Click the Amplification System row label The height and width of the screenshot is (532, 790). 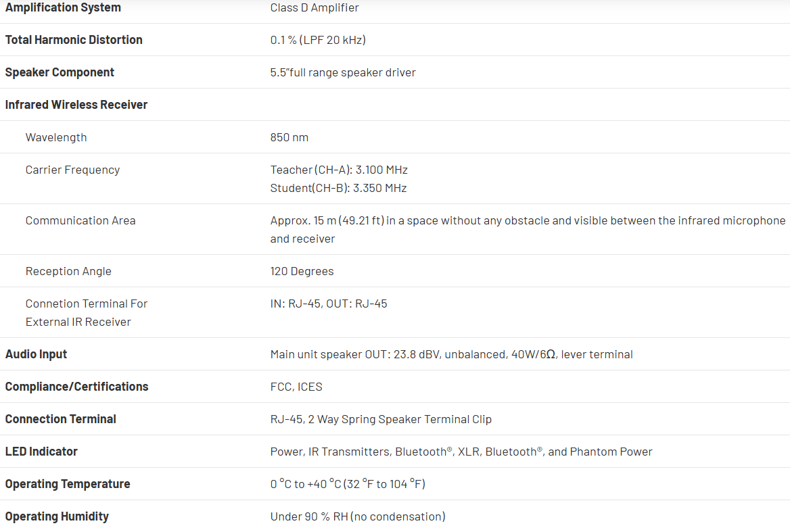63,7
